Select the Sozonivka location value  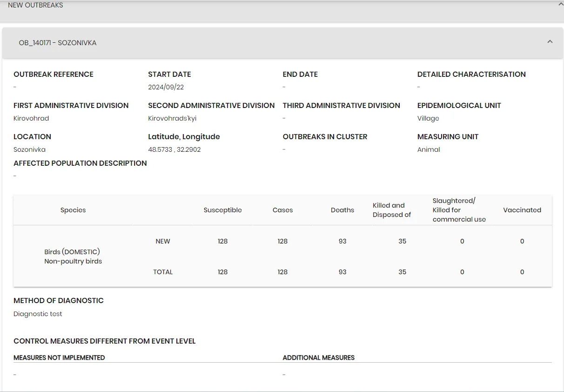pyautogui.click(x=29, y=149)
